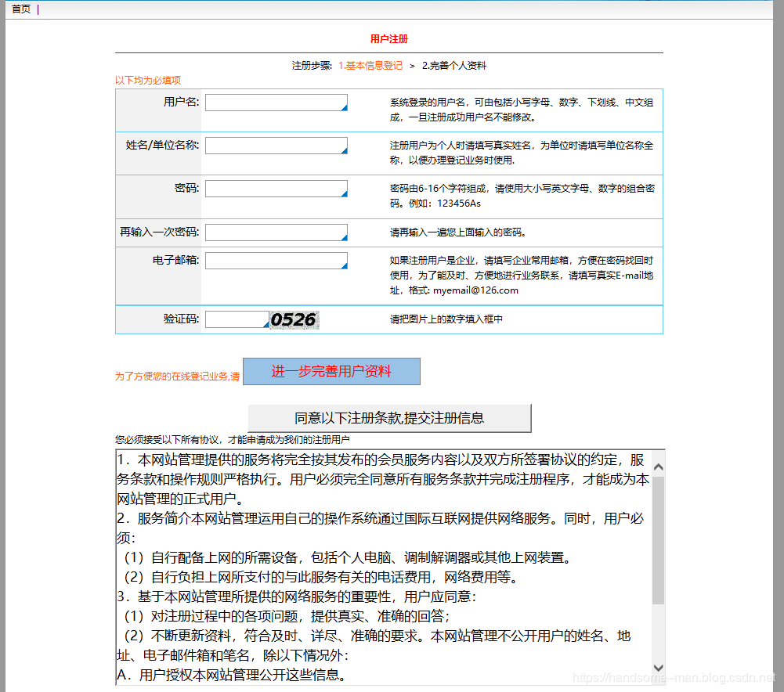Viewport: 784px width, 692px height.
Task: Click hint text 请把图片上的数字填入框中
Action: coord(446,319)
